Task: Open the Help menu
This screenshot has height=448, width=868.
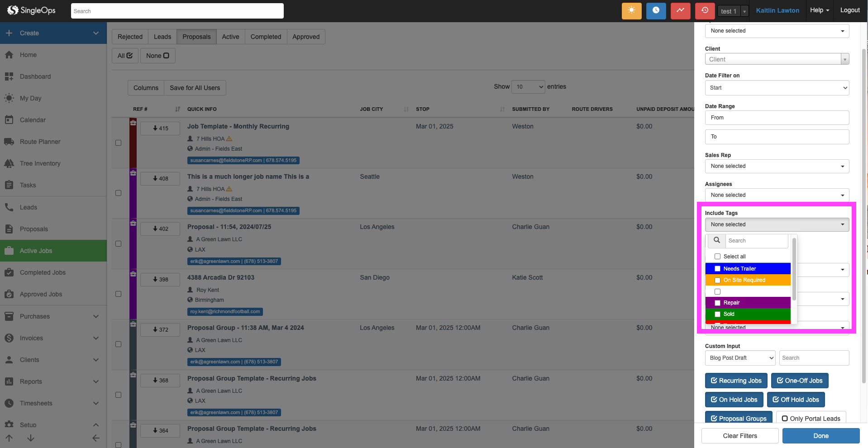Action: coord(819,10)
